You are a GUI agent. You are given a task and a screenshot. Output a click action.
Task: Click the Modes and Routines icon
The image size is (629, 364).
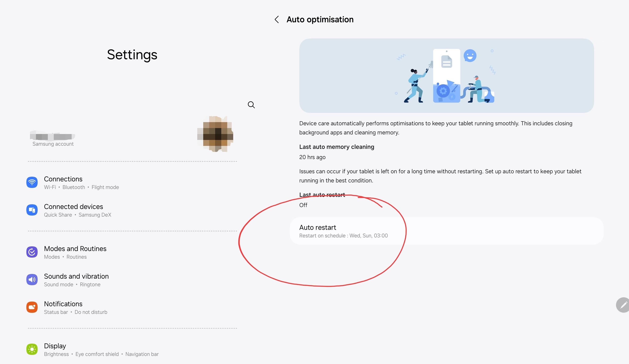point(32,252)
